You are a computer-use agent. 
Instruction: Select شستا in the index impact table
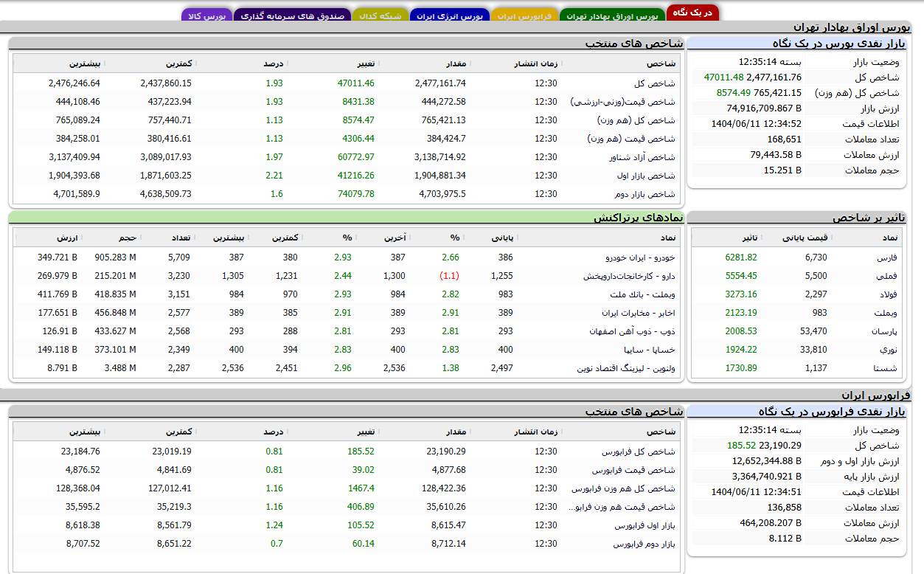pos(887,368)
